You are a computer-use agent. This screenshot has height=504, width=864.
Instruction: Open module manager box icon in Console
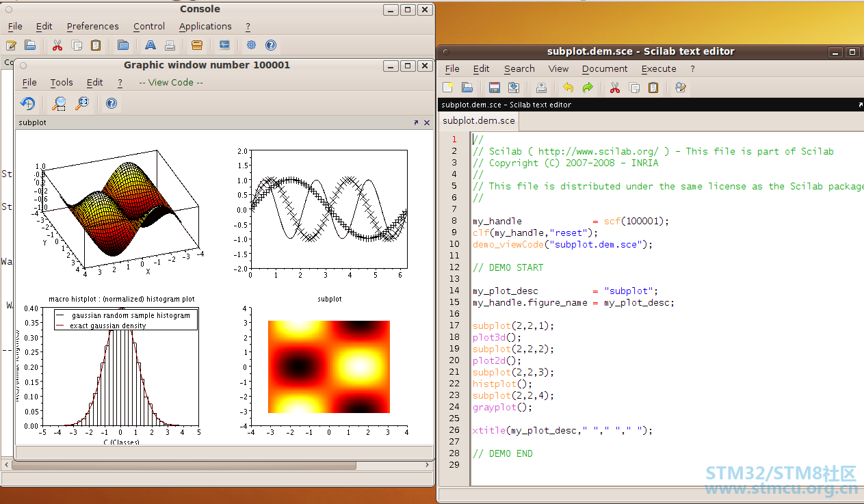click(x=197, y=45)
